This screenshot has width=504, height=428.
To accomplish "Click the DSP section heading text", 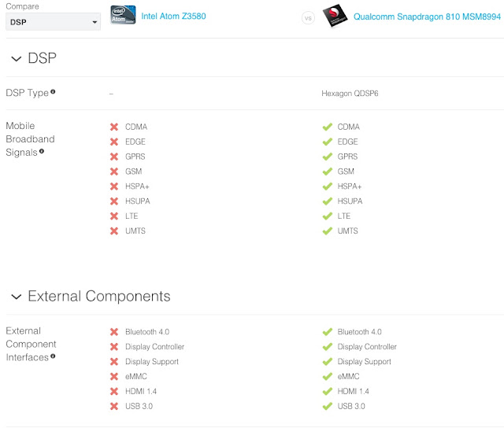I will pos(42,58).
